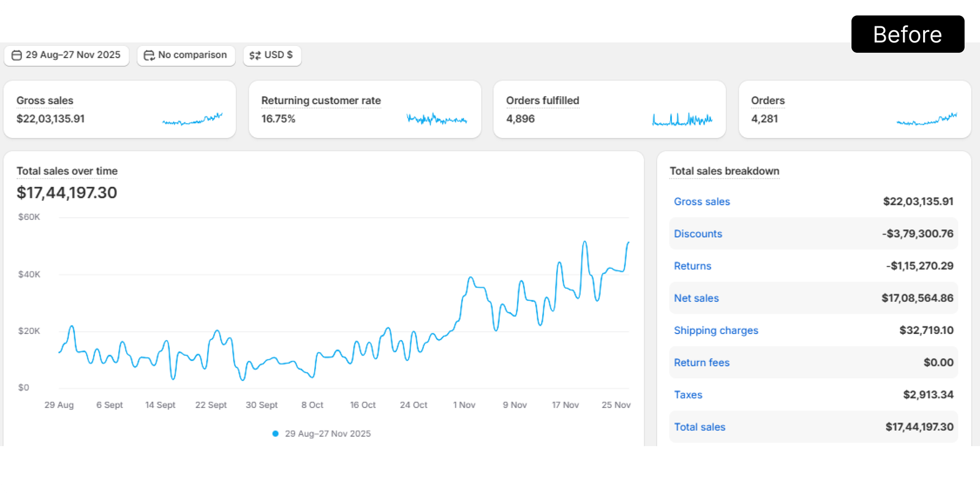
Task: Click the Taxes breakdown link
Action: (688, 395)
